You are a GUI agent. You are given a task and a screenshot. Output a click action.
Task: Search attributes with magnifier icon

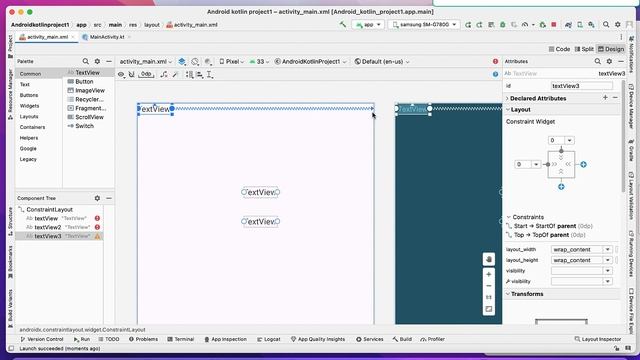pos(598,61)
